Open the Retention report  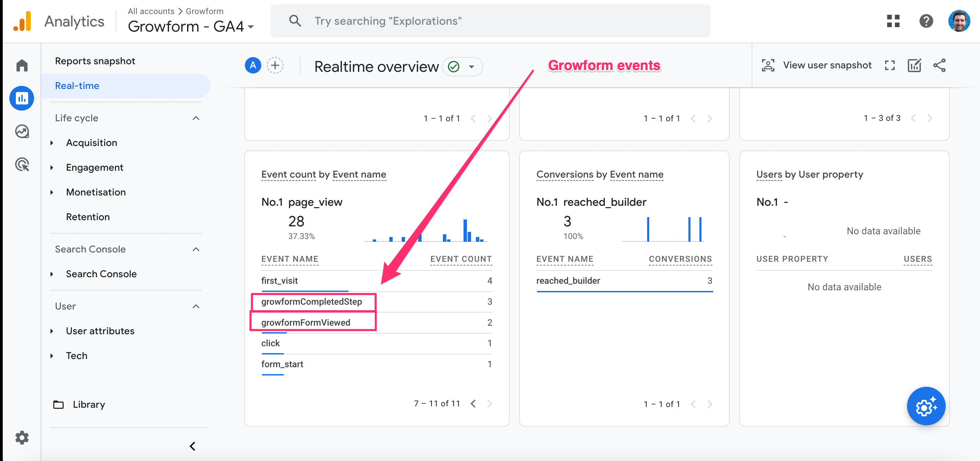pos(88,217)
